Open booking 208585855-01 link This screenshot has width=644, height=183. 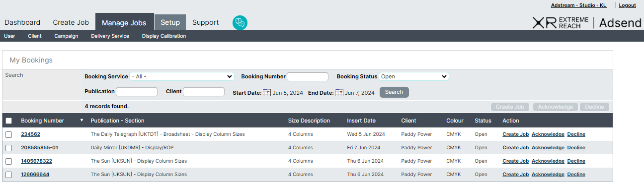(39, 148)
